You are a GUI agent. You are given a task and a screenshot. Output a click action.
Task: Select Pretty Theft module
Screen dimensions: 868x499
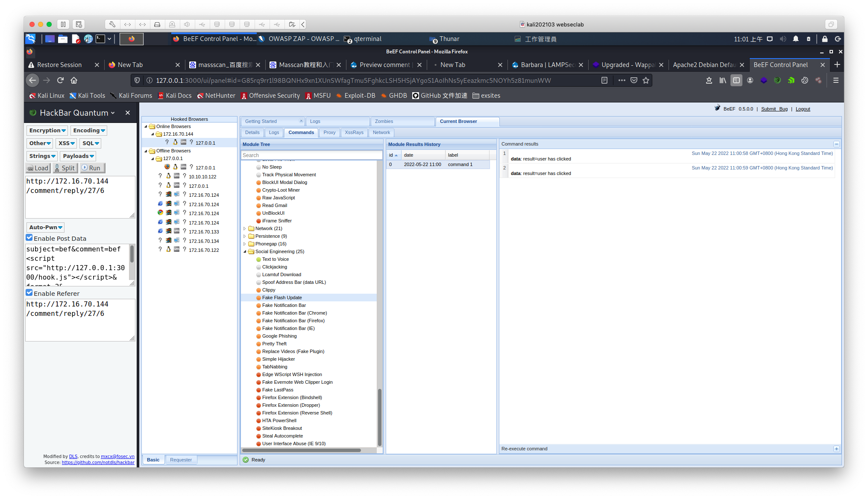(x=274, y=344)
